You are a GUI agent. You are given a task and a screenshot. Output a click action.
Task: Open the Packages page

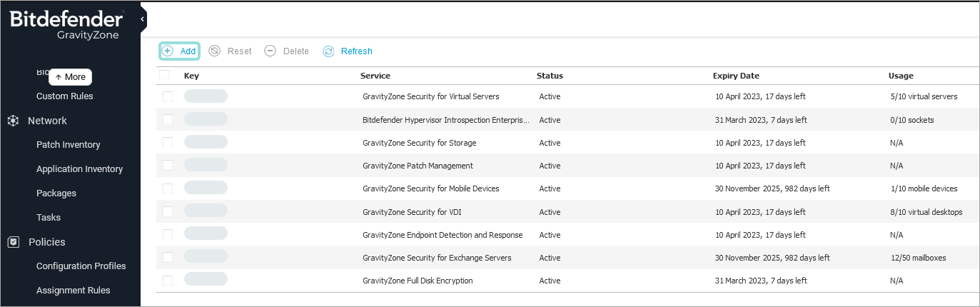[56, 193]
